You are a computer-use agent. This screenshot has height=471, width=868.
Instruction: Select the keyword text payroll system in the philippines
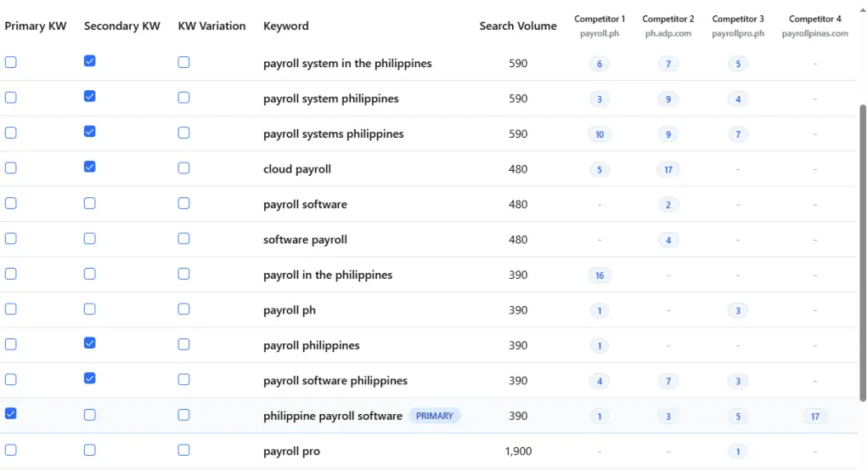click(x=347, y=63)
